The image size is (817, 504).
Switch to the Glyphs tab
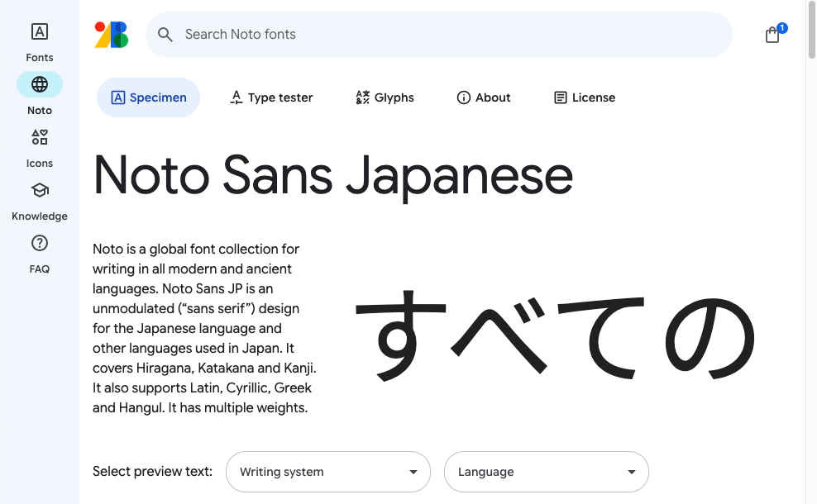[x=385, y=97]
